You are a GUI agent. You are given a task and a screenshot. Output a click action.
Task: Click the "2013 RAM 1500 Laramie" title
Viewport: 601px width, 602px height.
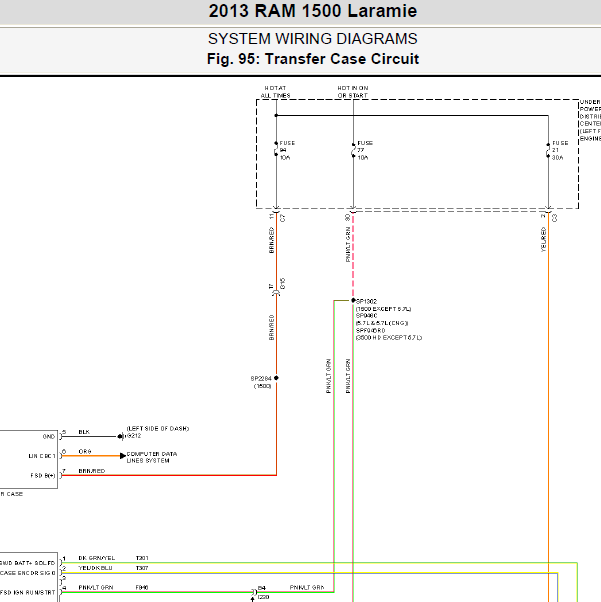coord(313,11)
